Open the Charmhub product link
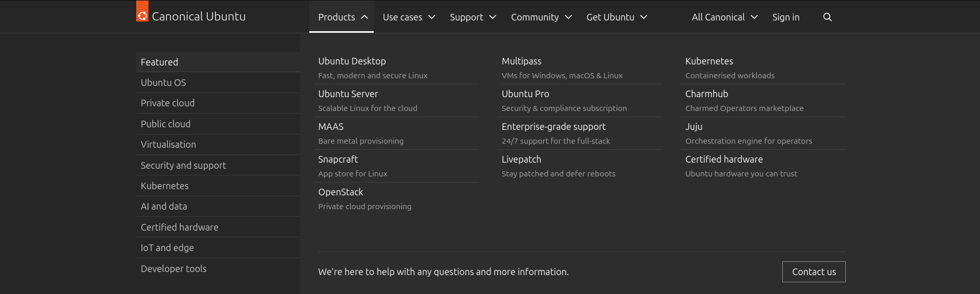The width and height of the screenshot is (980, 294). (x=707, y=94)
